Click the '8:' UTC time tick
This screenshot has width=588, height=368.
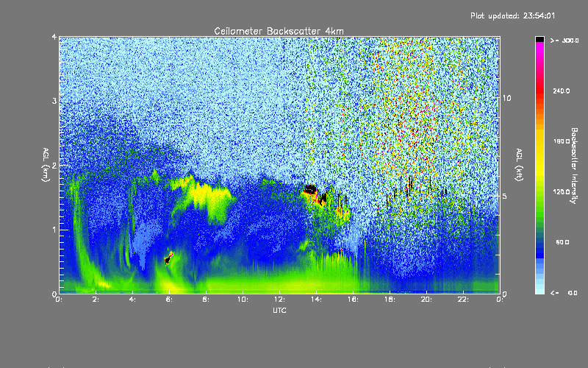coord(206,300)
